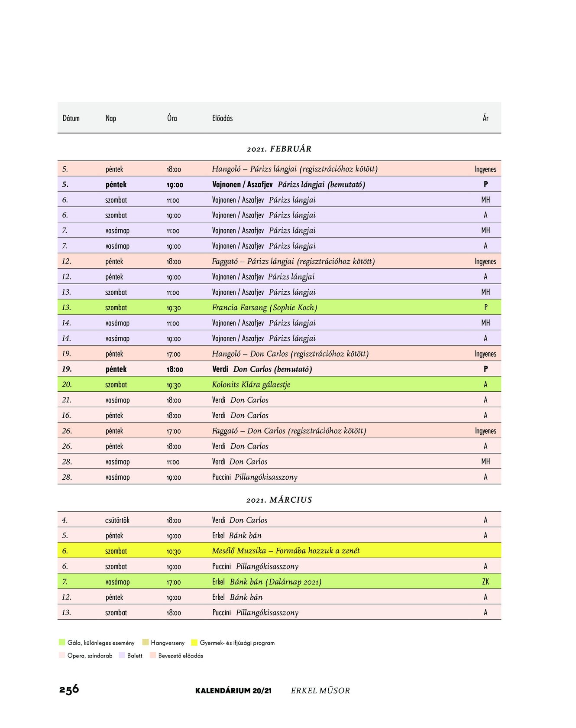Click Faggató – Don Carlos row title
Screen dimensions: 576x728
(x=289, y=431)
